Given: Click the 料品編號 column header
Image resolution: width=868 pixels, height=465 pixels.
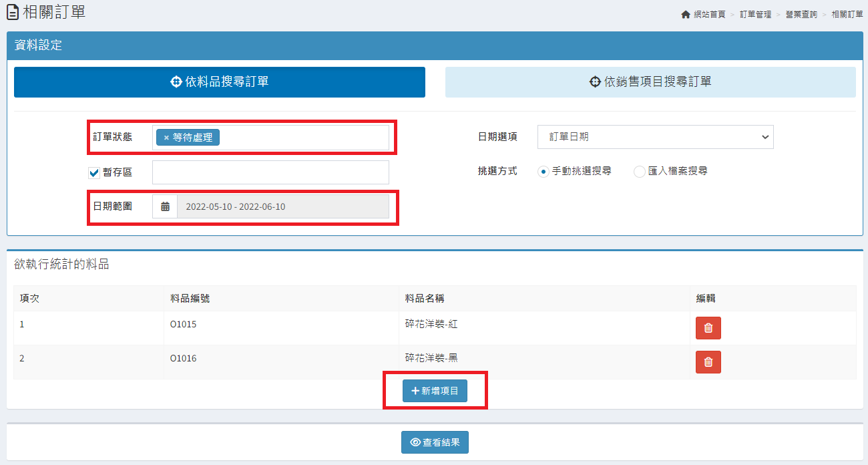Looking at the screenshot, I should (x=190, y=299).
